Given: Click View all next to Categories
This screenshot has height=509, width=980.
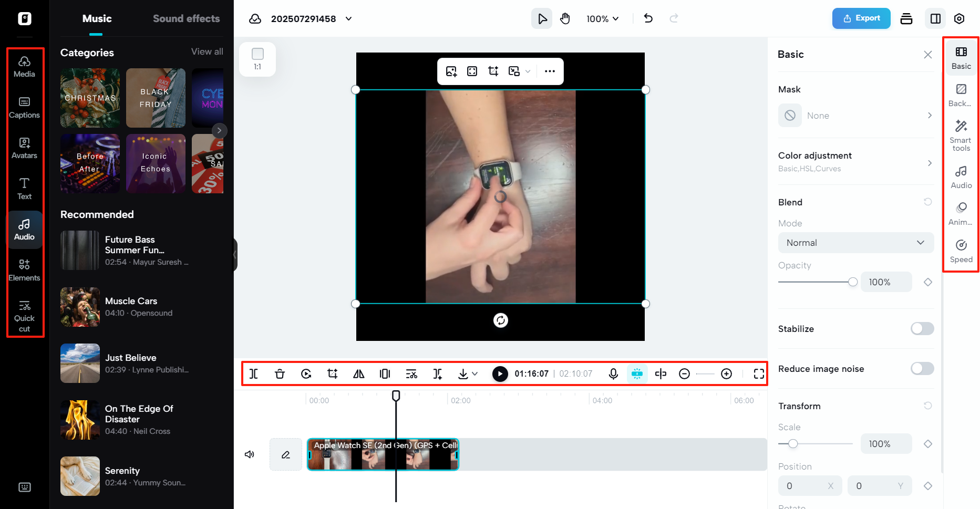Looking at the screenshot, I should click(x=207, y=51).
